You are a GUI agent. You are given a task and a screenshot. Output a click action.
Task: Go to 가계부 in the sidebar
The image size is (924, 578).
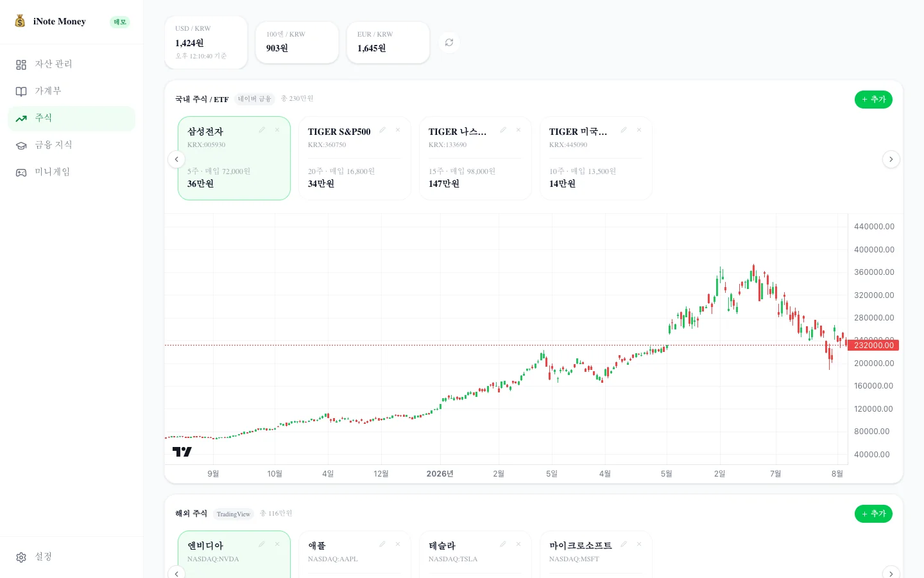pyautogui.click(x=71, y=91)
